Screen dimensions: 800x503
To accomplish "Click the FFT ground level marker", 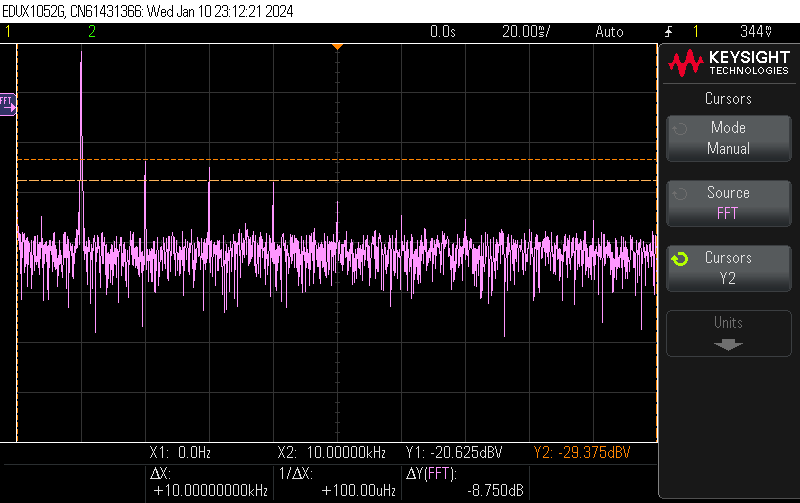I will (x=8, y=105).
